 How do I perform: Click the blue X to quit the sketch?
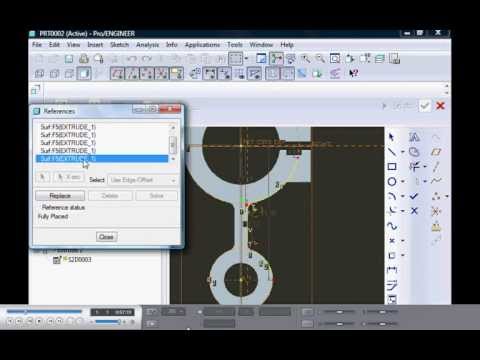point(414,211)
